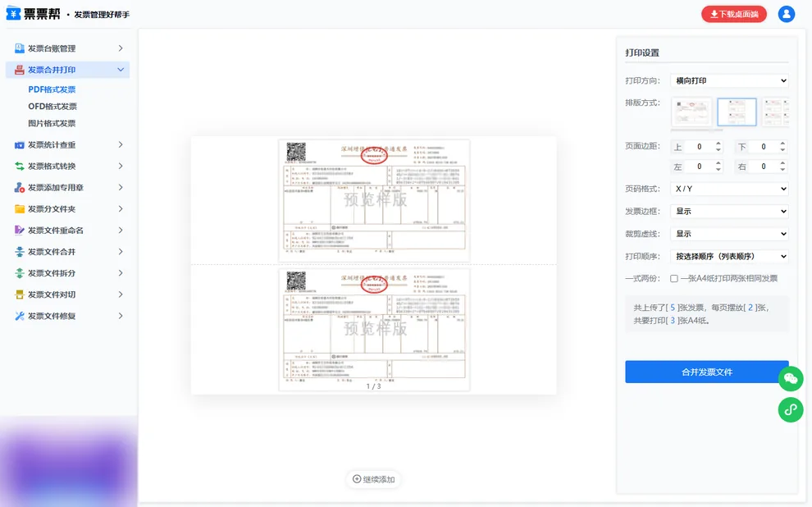
Task: Select the one-per-page layout thumbnail
Action: click(x=691, y=112)
